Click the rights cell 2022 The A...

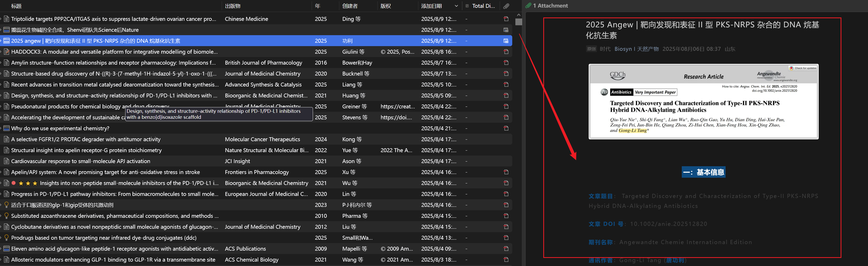(396, 150)
